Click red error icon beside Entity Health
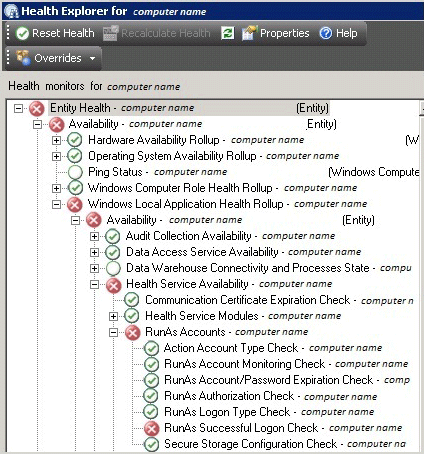Image resolution: width=424 pixels, height=454 pixels. coord(37,109)
